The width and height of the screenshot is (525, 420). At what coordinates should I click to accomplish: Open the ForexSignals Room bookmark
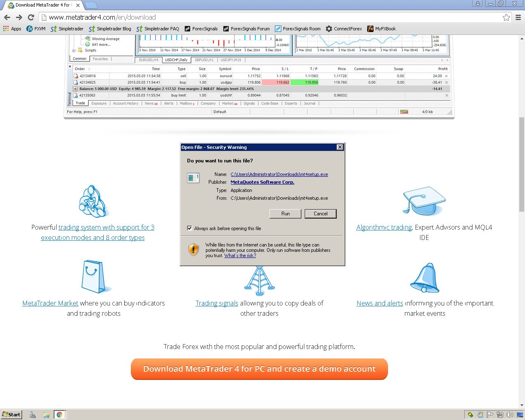[x=298, y=29]
